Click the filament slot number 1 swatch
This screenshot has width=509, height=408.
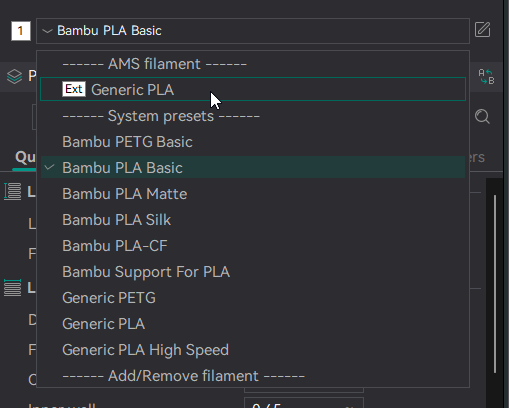pyautogui.click(x=21, y=31)
